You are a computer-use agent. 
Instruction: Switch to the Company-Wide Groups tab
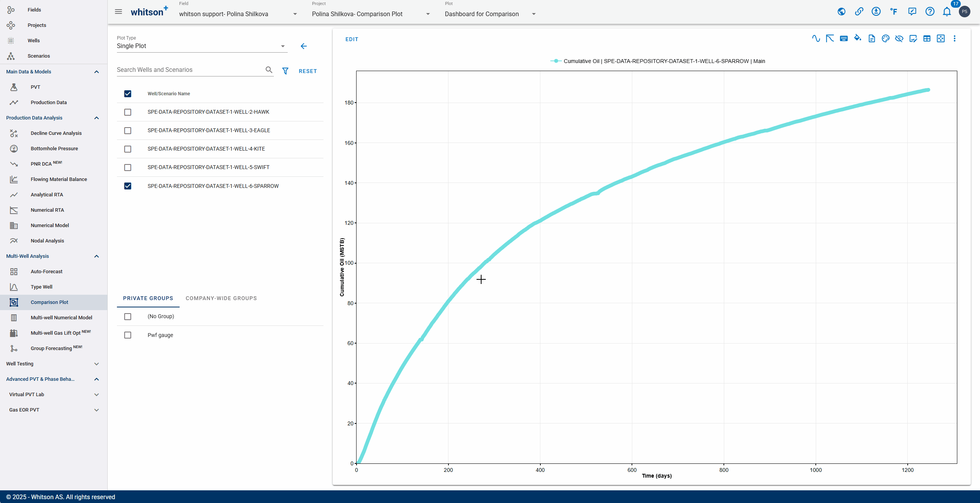221,298
